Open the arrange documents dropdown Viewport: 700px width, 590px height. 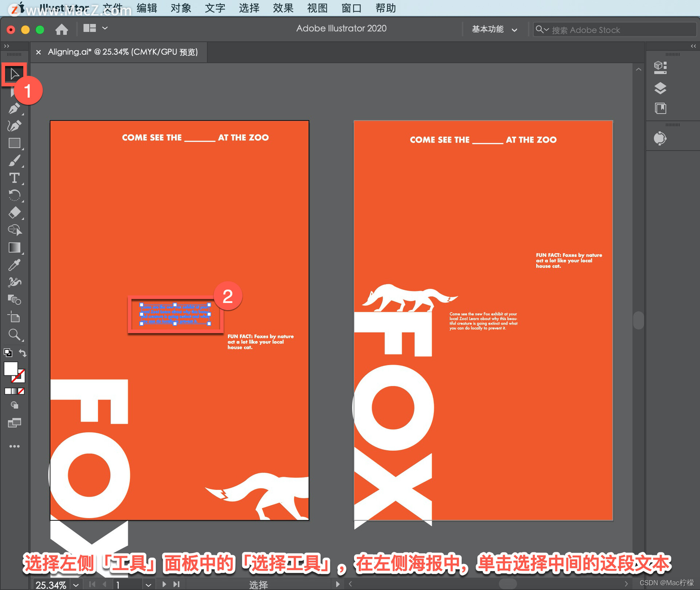[95, 28]
